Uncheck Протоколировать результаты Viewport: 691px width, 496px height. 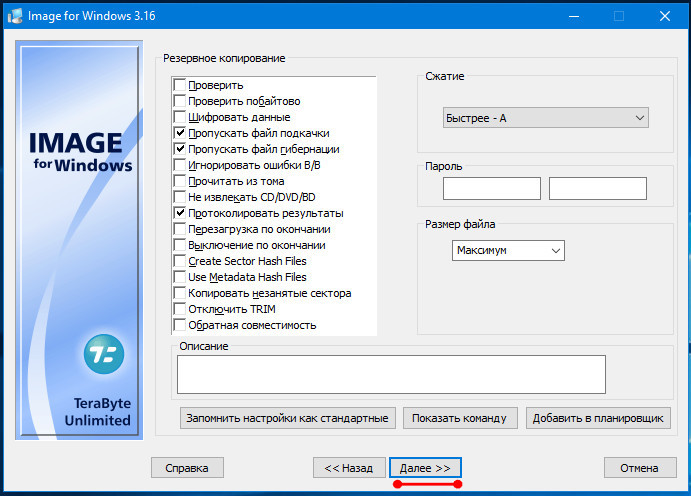point(179,213)
